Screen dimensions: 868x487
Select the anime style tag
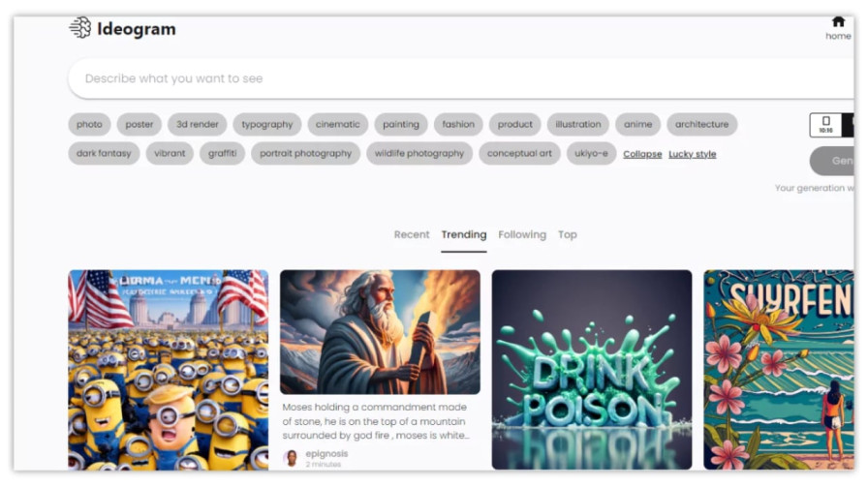[x=637, y=125]
